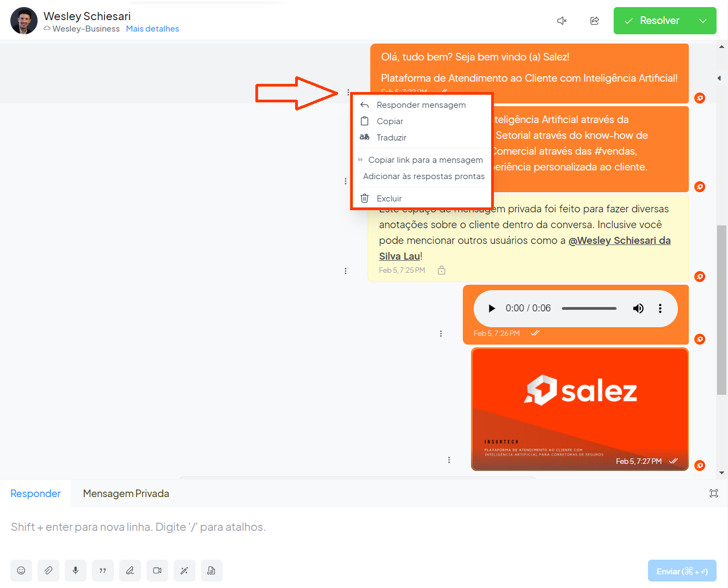
Task: Open the emoji picker
Action: [21, 571]
